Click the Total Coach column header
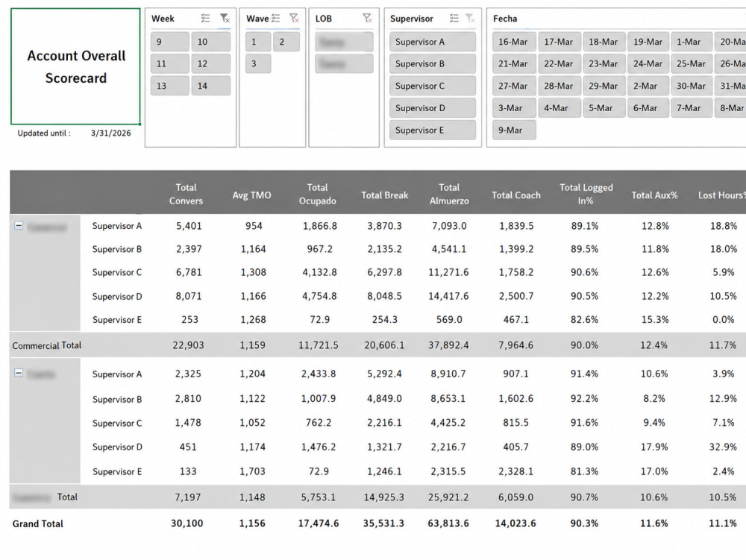This screenshot has width=746, height=560. pyautogui.click(x=516, y=195)
